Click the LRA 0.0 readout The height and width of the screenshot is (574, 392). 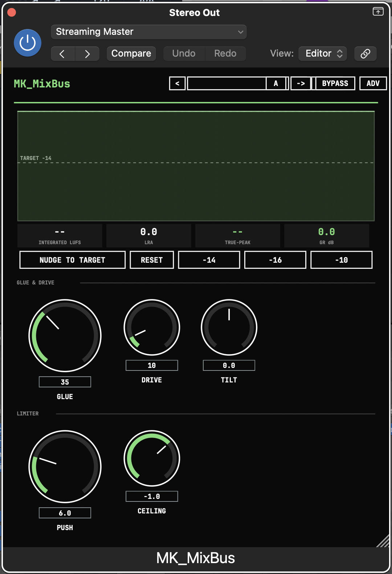(x=149, y=236)
